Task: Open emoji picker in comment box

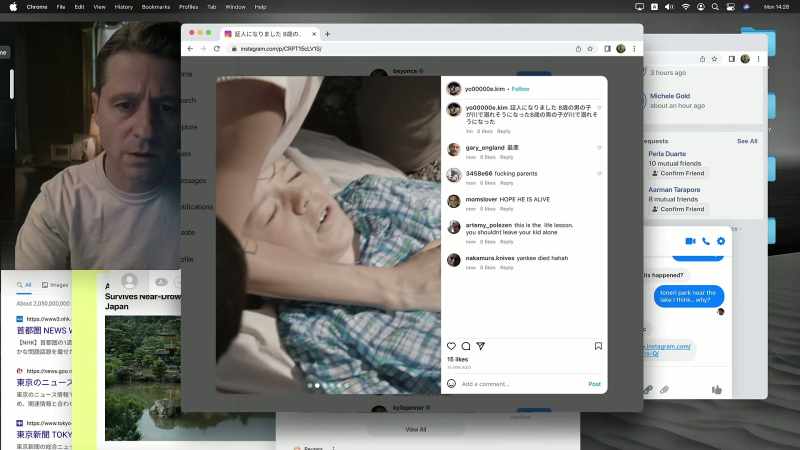Action: [x=452, y=384]
